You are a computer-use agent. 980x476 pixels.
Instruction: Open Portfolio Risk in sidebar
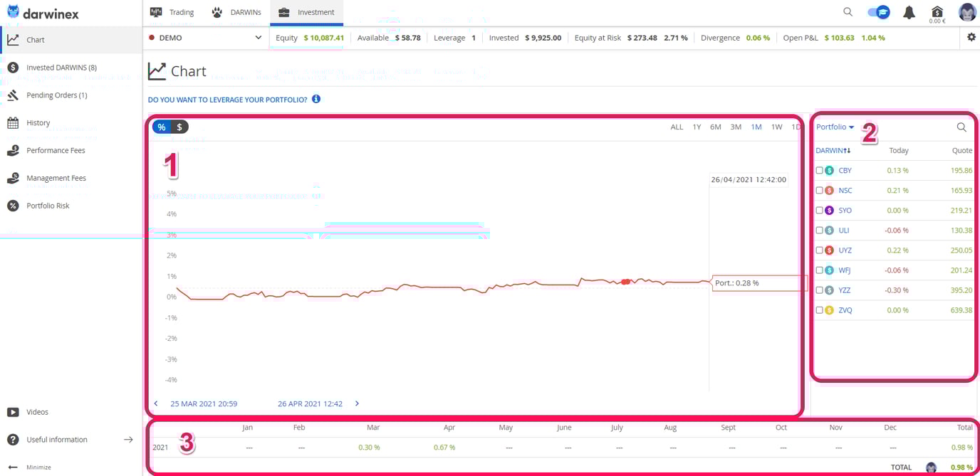click(x=48, y=206)
